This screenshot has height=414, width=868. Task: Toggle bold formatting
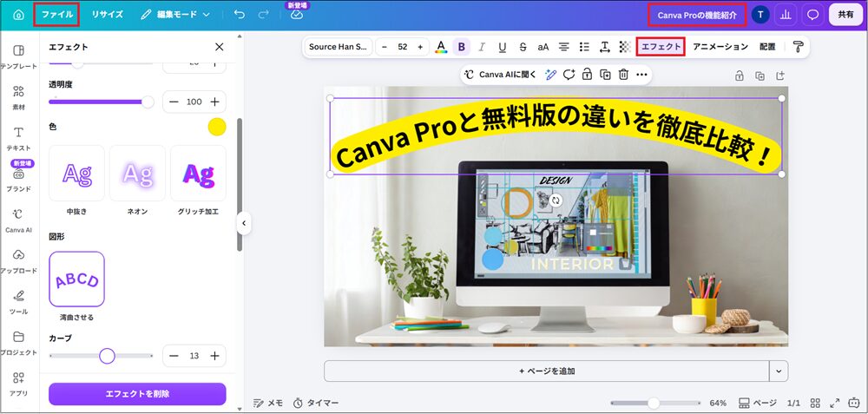461,47
